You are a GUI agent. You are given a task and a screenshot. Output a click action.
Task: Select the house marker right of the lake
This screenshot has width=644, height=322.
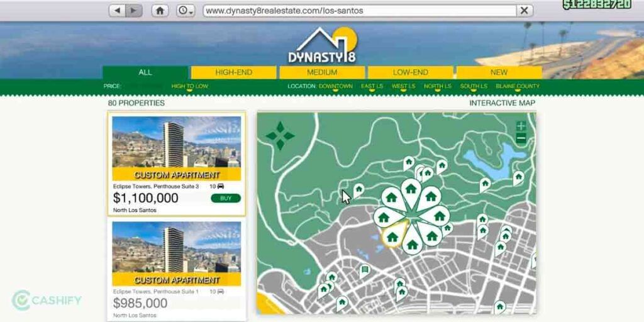[518, 177]
